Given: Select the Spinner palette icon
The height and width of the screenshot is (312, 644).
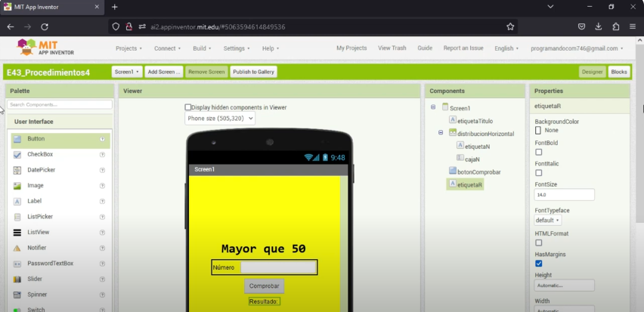Looking at the screenshot, I should coord(17,295).
